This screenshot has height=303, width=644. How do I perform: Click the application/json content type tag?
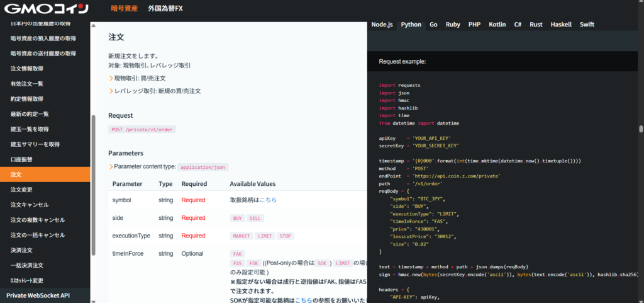pyautogui.click(x=203, y=167)
